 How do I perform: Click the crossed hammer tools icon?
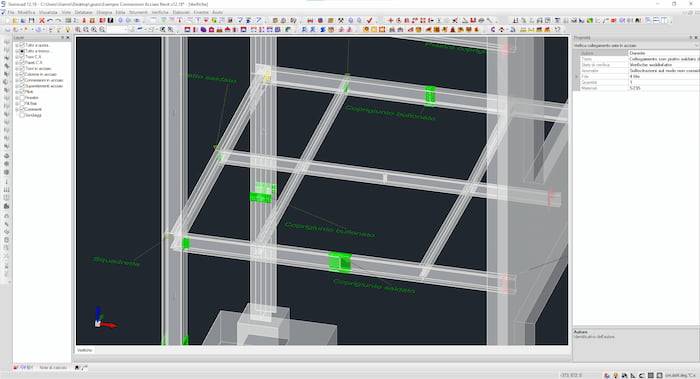pos(341,21)
